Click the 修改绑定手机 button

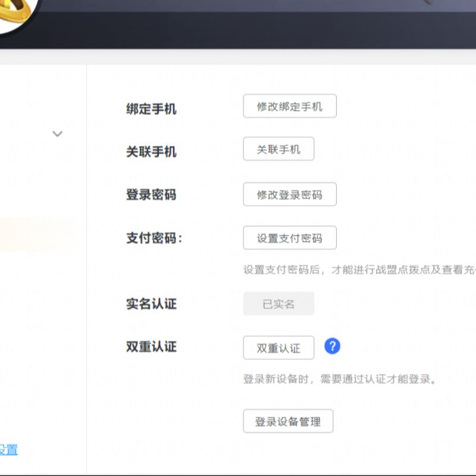(290, 107)
